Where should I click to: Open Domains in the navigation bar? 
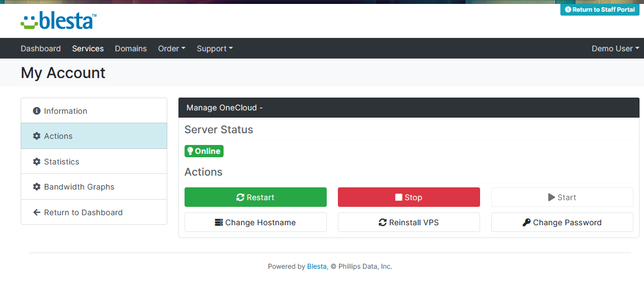(x=130, y=49)
